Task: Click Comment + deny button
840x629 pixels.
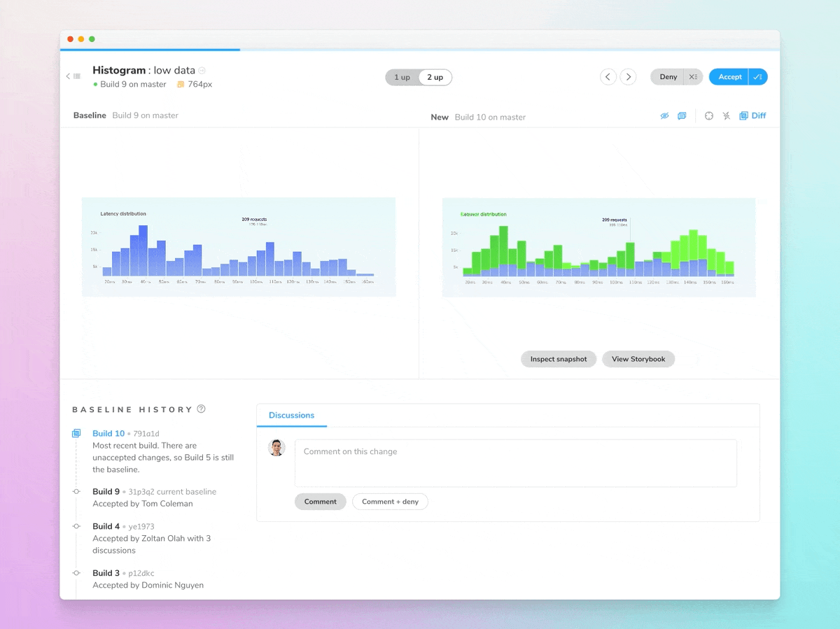Action: (x=390, y=502)
